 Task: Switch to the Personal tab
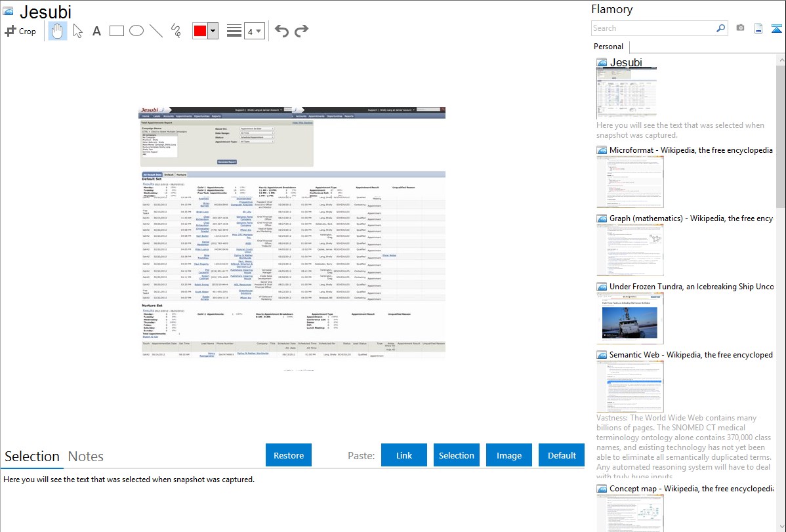[609, 47]
